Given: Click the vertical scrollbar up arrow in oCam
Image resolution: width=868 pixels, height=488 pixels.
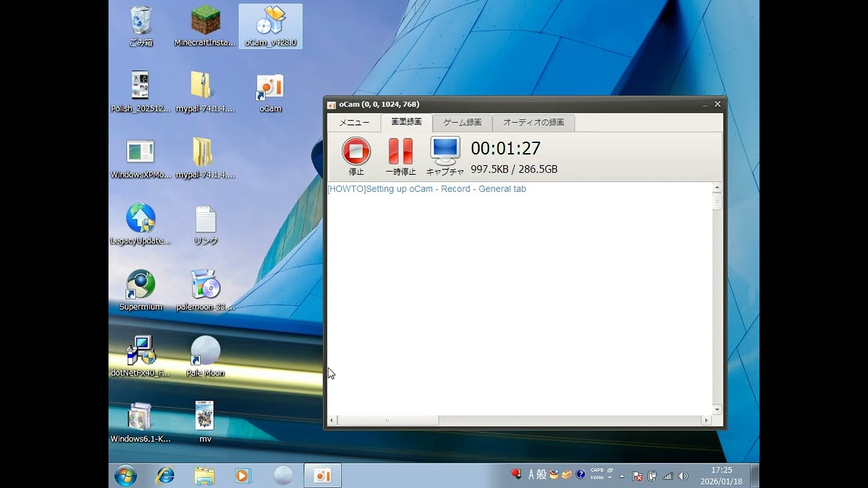Looking at the screenshot, I should click(717, 188).
